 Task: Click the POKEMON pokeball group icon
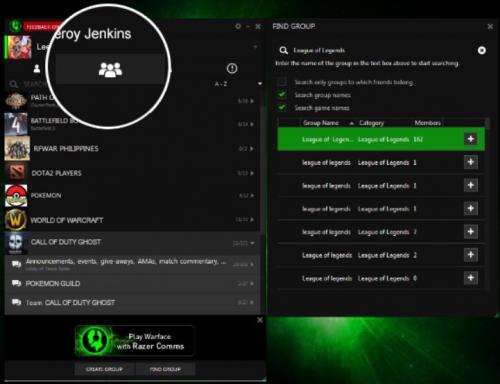tap(16, 196)
